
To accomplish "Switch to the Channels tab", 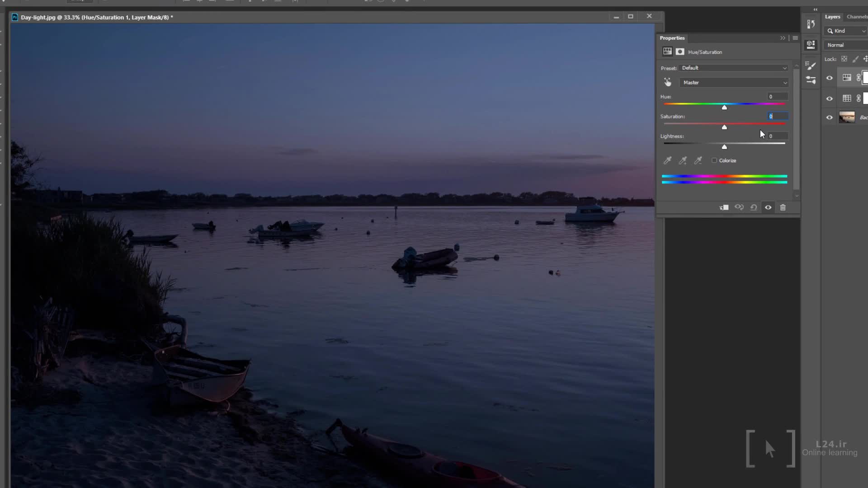I will [857, 17].
